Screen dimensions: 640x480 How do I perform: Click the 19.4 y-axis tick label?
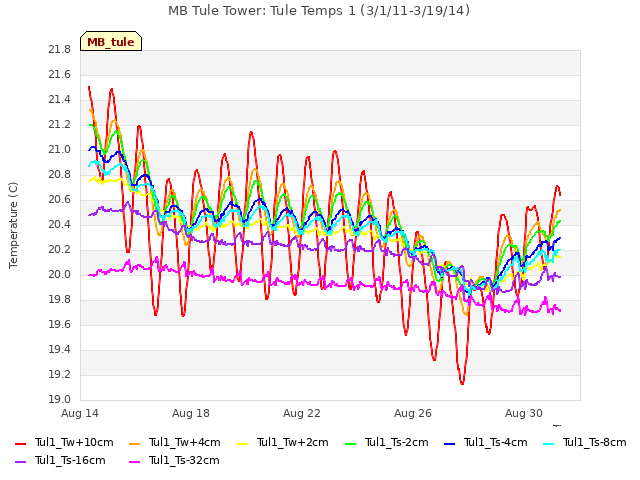[60, 350]
